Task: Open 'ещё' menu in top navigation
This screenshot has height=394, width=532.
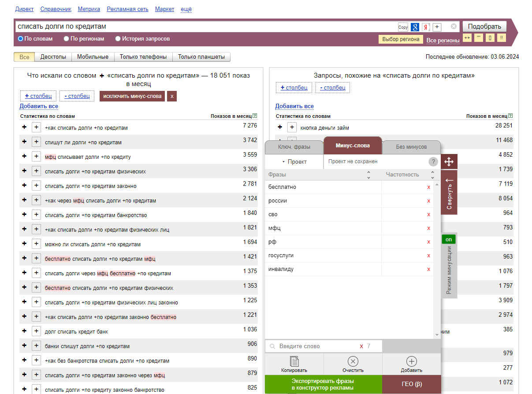Action: [x=186, y=9]
